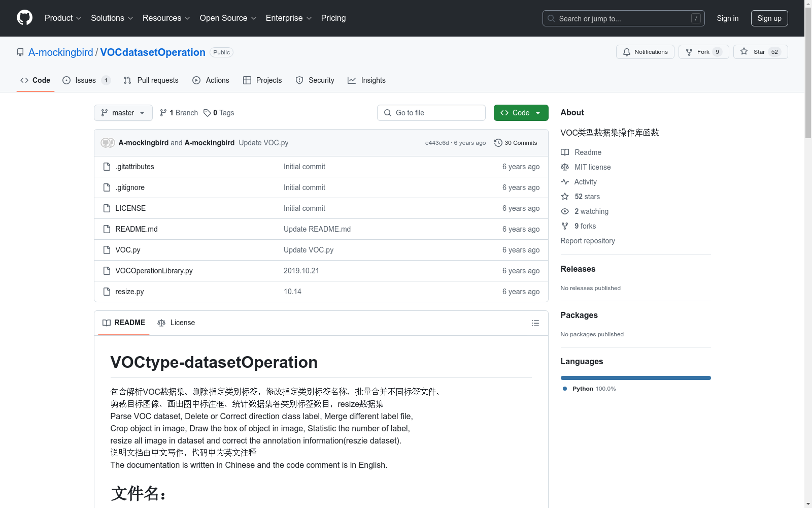This screenshot has height=508, width=812.
Task: Expand the Product menu
Action: pos(63,18)
